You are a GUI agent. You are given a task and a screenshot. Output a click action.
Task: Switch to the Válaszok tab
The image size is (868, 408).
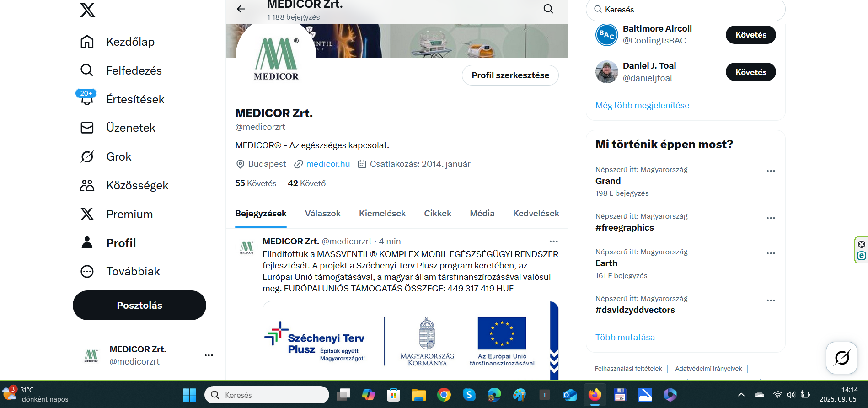click(322, 214)
